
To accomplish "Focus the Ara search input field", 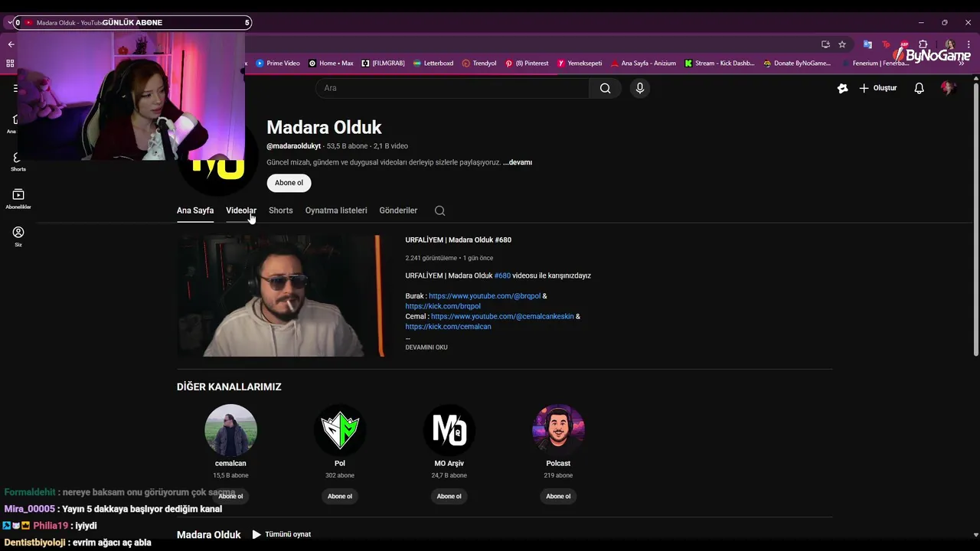I will pyautogui.click(x=452, y=88).
